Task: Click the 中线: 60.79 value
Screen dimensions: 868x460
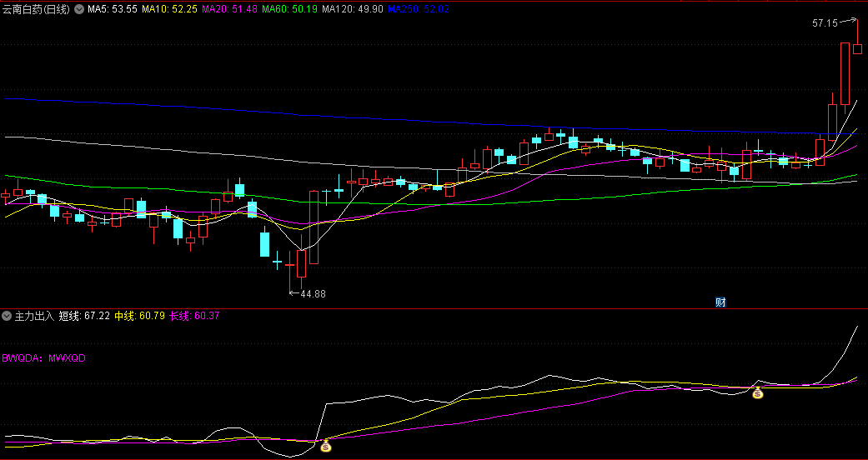Action: pyautogui.click(x=139, y=316)
